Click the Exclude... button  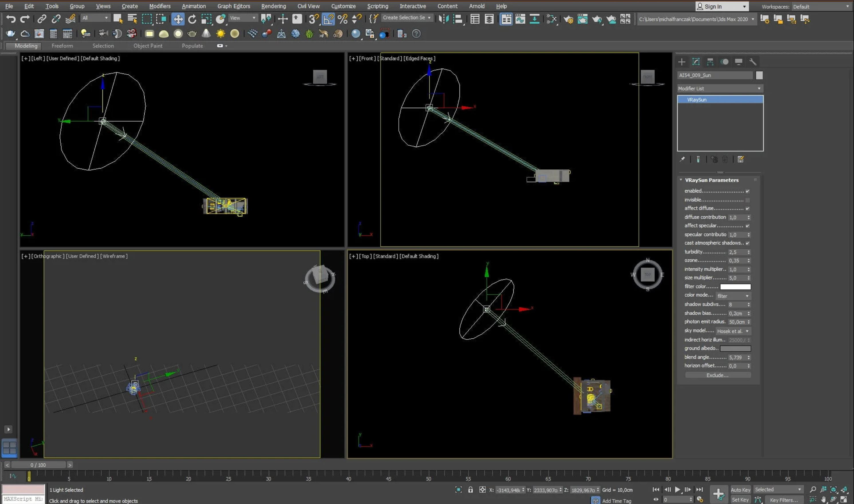[x=717, y=375]
